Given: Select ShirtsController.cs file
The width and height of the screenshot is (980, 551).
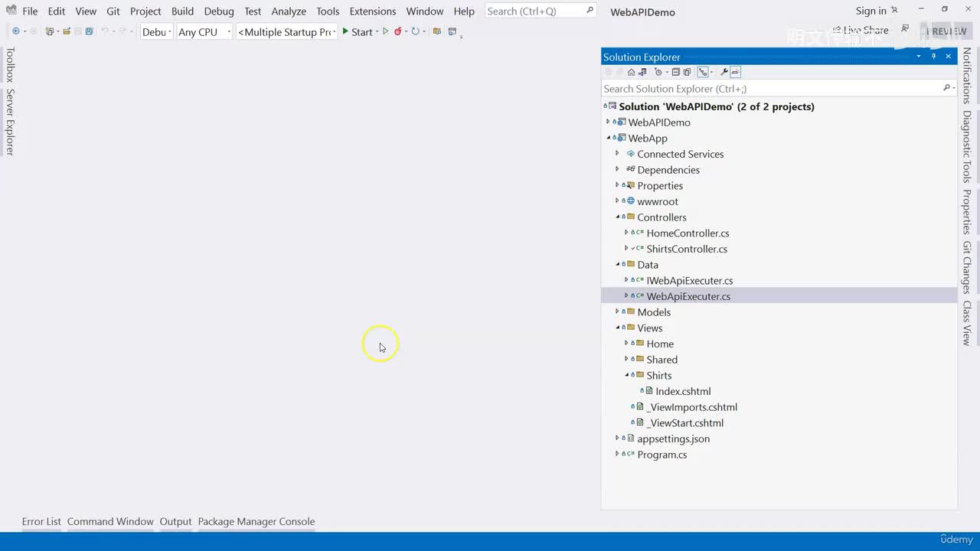Looking at the screenshot, I should 687,249.
